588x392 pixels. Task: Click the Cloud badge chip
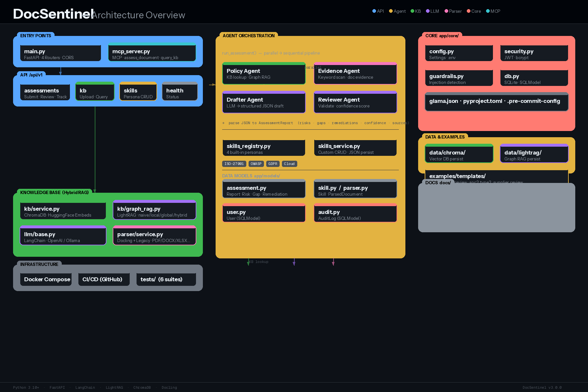tap(289, 164)
